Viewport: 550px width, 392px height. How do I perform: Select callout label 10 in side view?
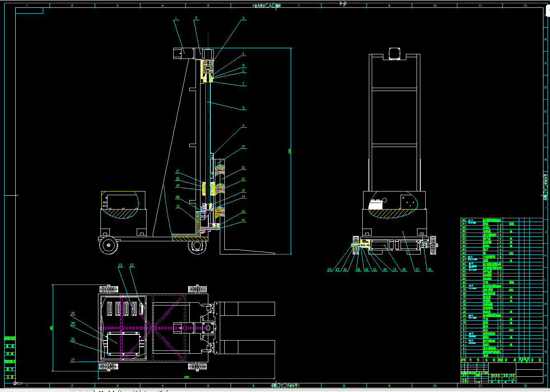[243, 146]
